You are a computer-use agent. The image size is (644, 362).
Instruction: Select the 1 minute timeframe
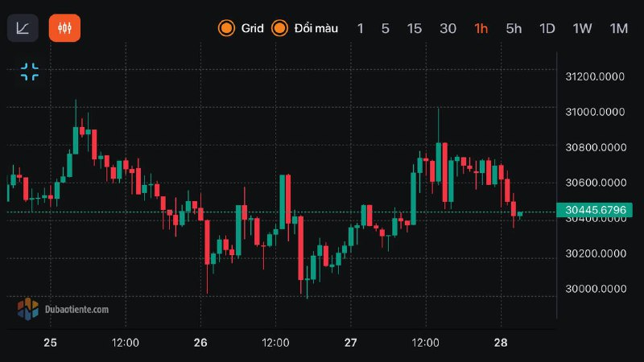[x=360, y=28]
